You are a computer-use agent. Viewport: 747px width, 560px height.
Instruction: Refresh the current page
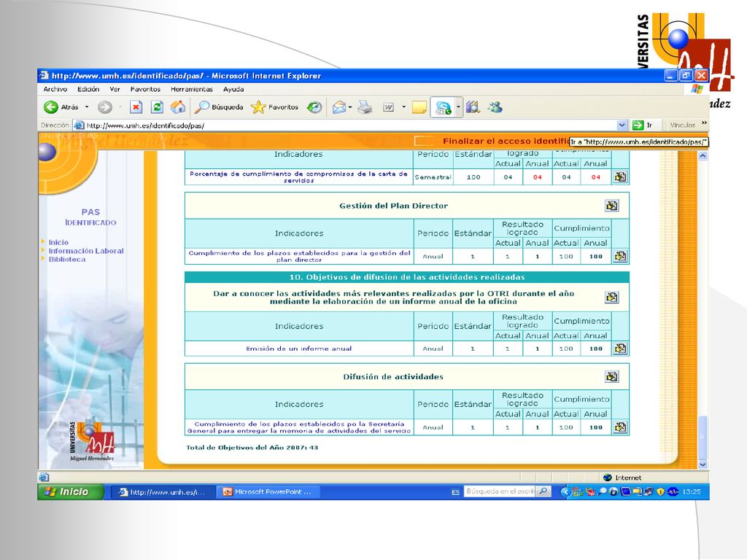pyautogui.click(x=157, y=107)
